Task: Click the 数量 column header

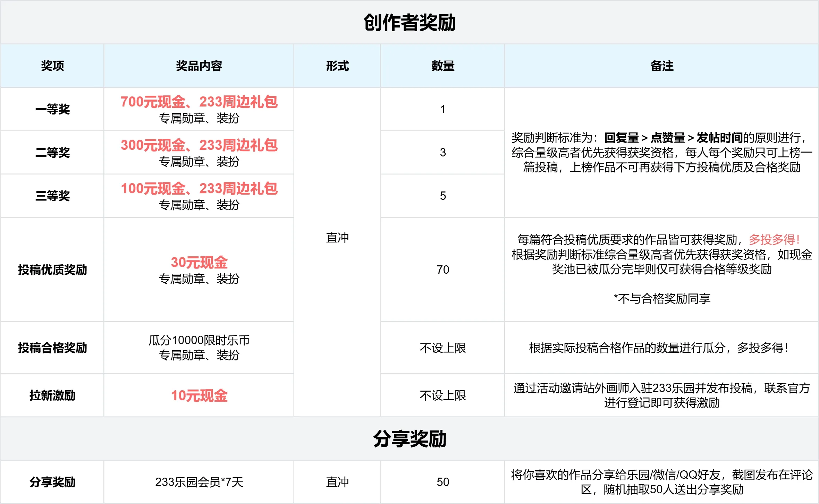Action: tap(443, 66)
